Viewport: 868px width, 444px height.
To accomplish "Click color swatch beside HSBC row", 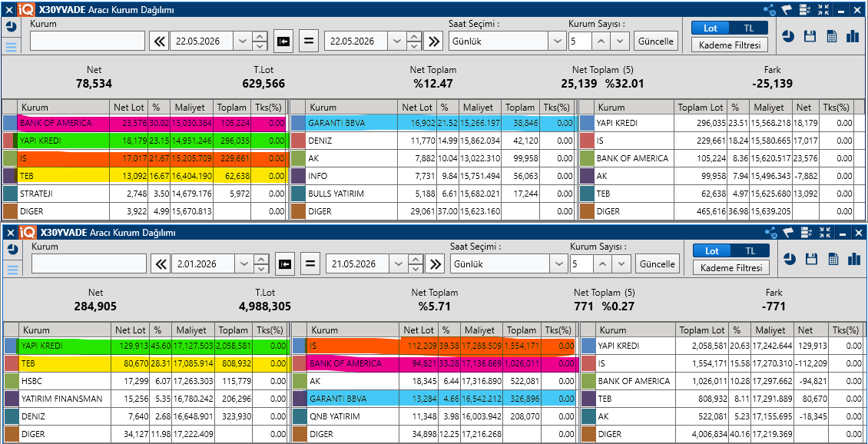I will 11,381.
